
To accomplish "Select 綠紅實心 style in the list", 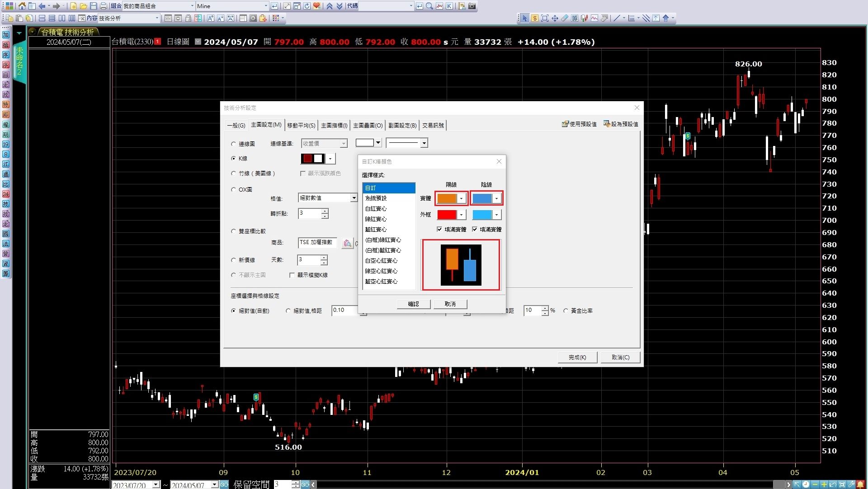I will click(x=376, y=219).
